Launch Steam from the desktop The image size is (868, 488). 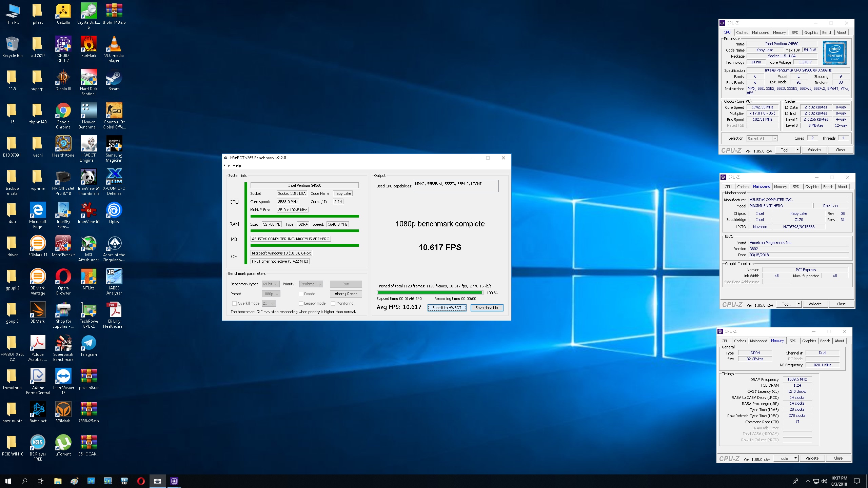[x=114, y=80]
